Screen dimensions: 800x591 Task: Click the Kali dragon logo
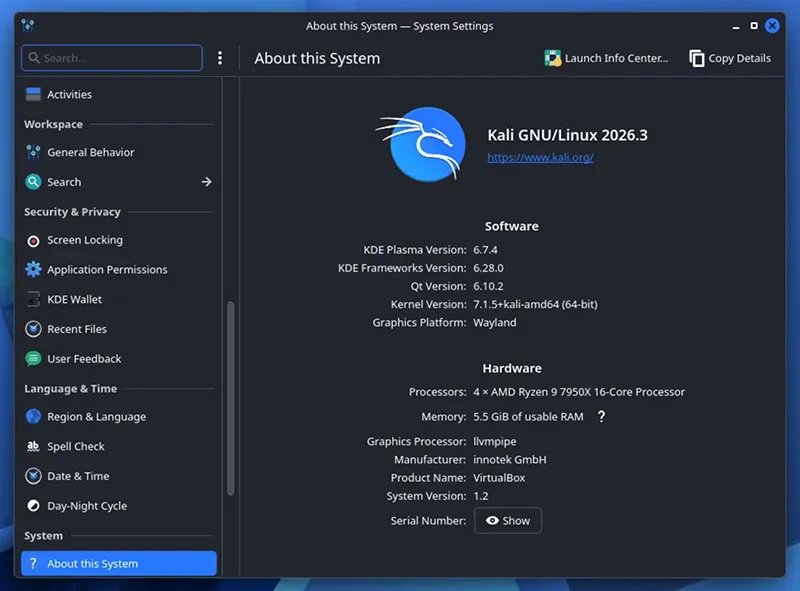(422, 144)
